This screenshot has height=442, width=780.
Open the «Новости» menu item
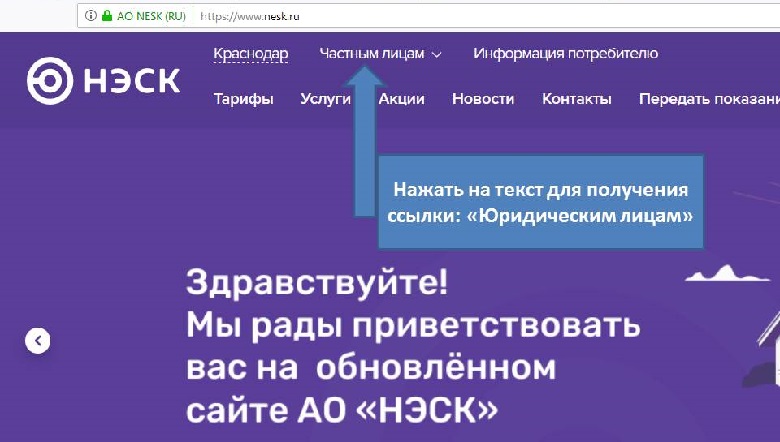tap(483, 99)
